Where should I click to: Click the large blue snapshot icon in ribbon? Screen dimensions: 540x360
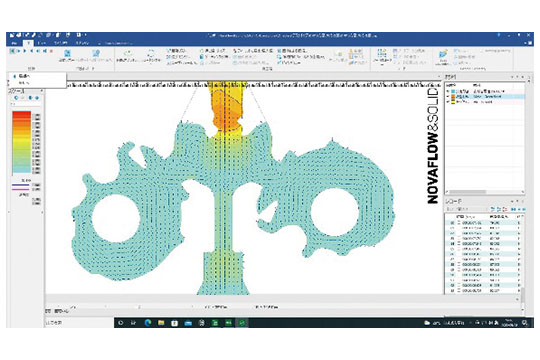(68, 53)
